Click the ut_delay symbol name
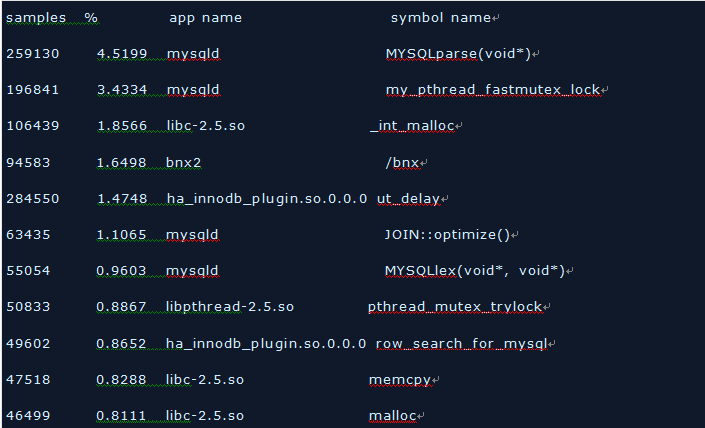This screenshot has height=428, width=705. [x=408, y=198]
